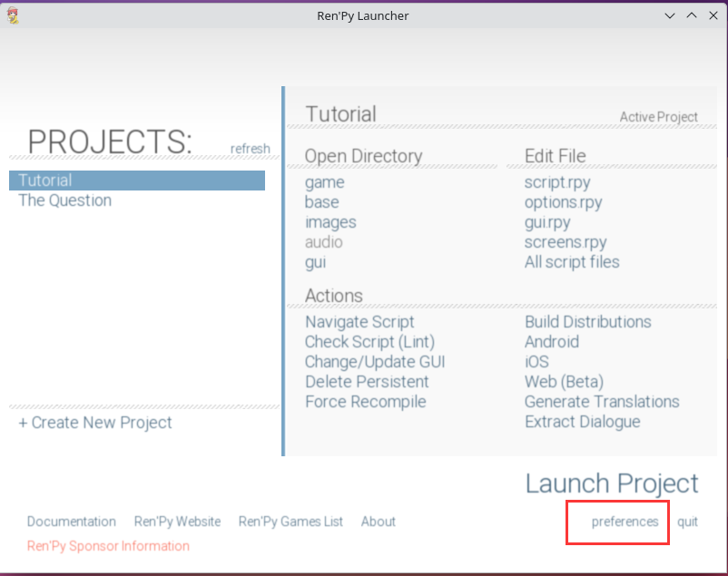Open Ren'Py Games List link
728x576 pixels.
[x=290, y=522]
